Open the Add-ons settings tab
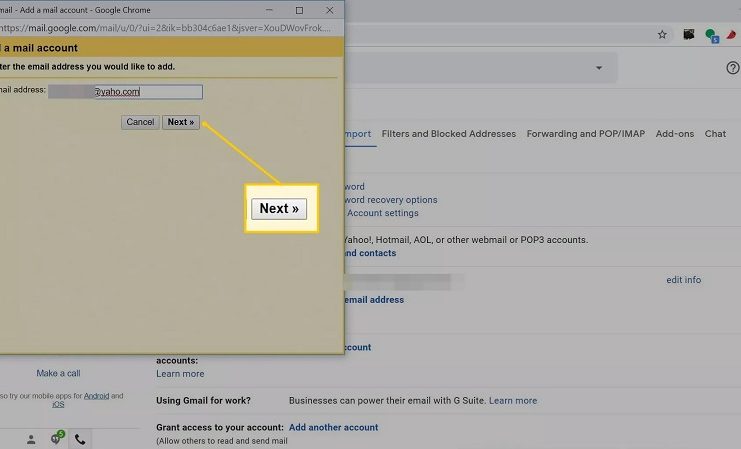This screenshot has height=449, width=741. (675, 134)
